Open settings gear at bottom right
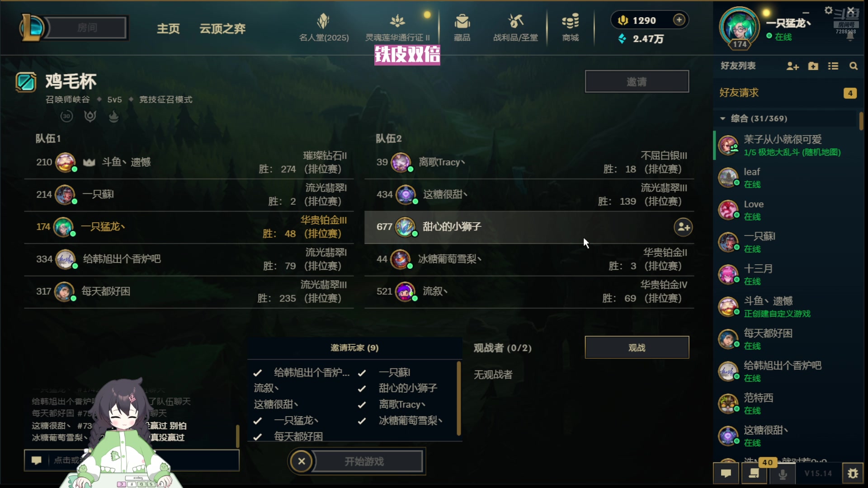The height and width of the screenshot is (488, 868). pos(853,474)
